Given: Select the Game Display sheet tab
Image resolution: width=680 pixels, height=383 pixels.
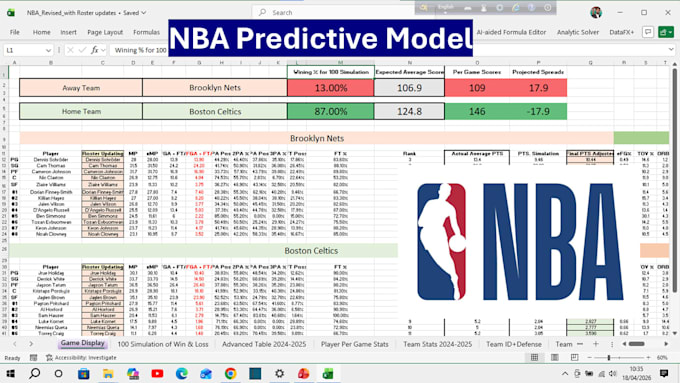Looking at the screenshot, I should tap(82, 343).
